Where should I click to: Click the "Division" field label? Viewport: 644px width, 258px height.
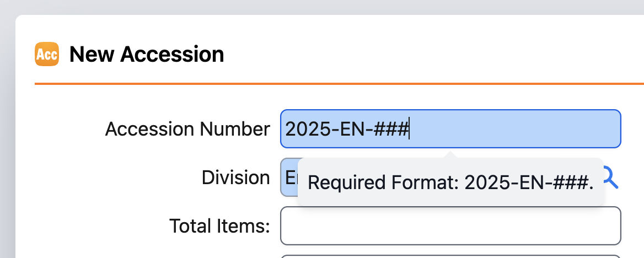point(235,178)
